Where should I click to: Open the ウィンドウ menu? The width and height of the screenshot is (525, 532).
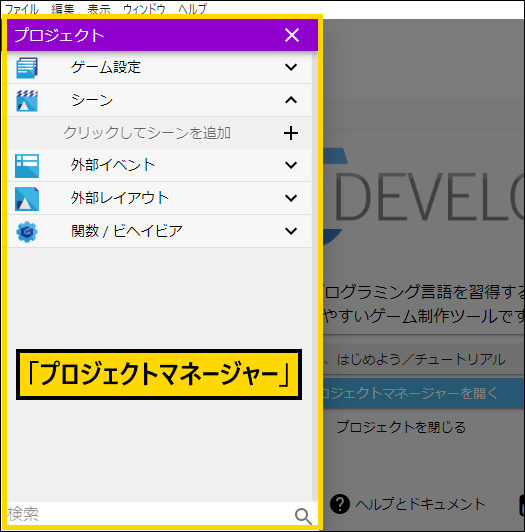point(144,9)
